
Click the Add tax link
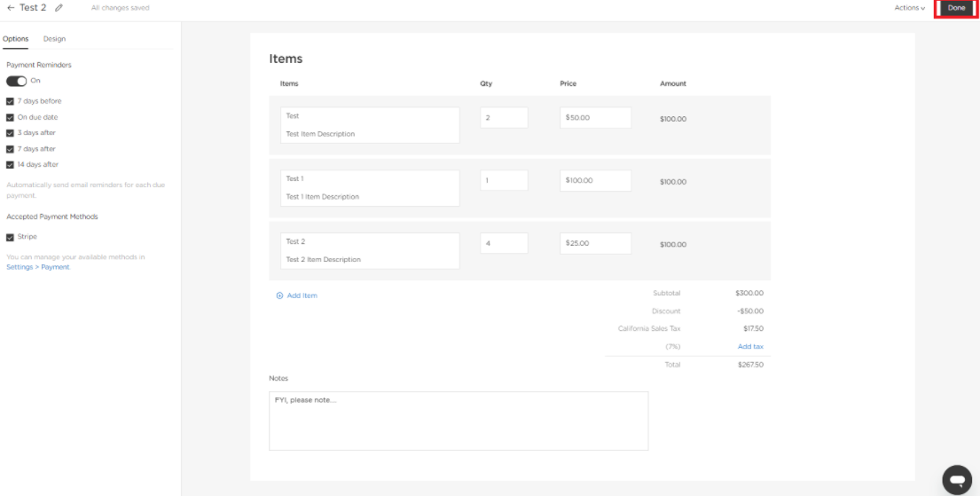click(x=750, y=347)
